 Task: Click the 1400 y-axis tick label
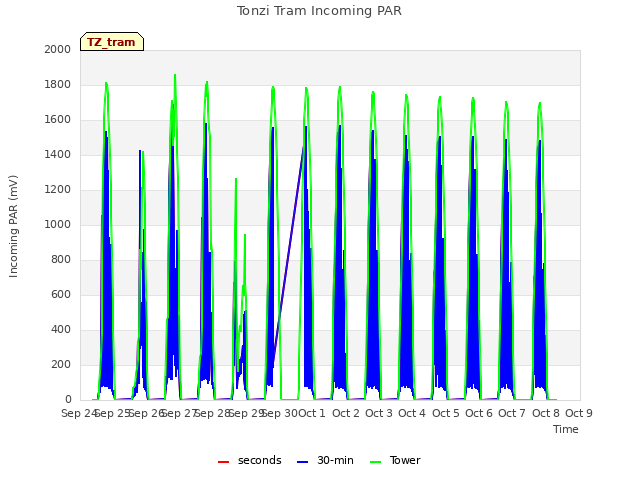point(58,154)
